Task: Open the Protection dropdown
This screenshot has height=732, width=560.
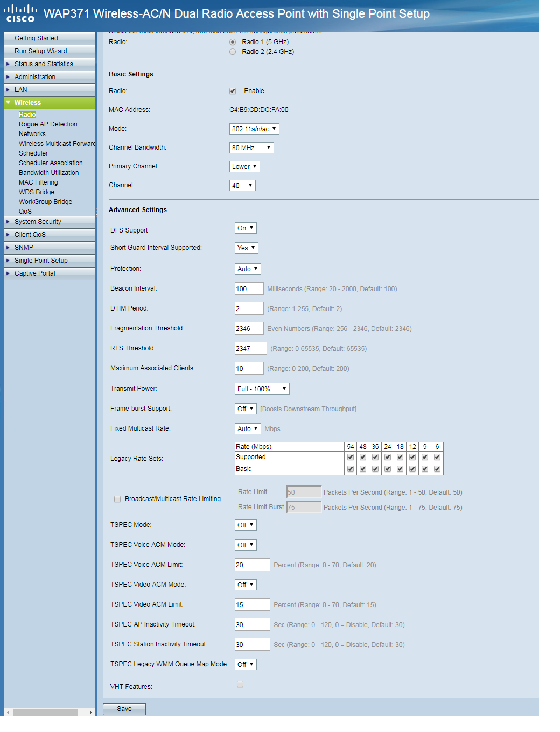Action: tap(248, 269)
